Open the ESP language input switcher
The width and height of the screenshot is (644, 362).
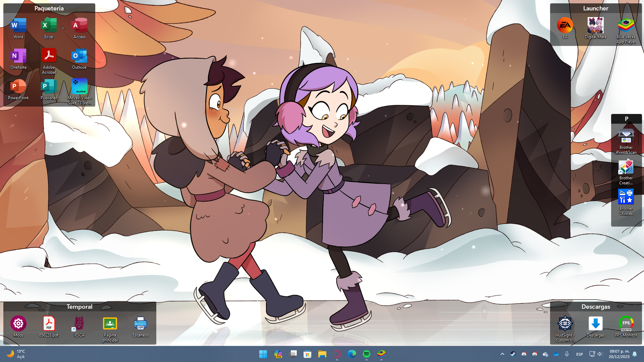coord(579,354)
